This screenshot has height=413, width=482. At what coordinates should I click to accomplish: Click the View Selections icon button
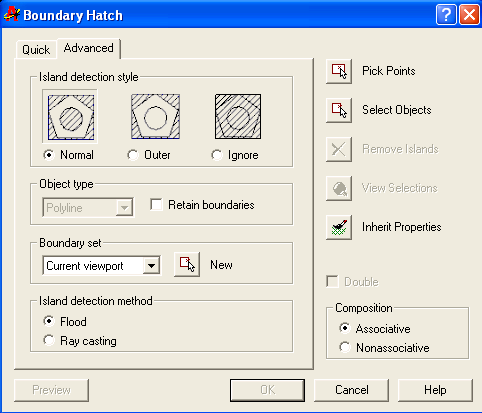339,188
